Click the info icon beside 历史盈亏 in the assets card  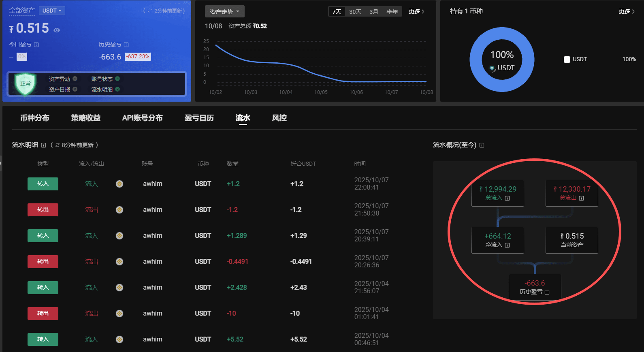pyautogui.click(x=126, y=45)
